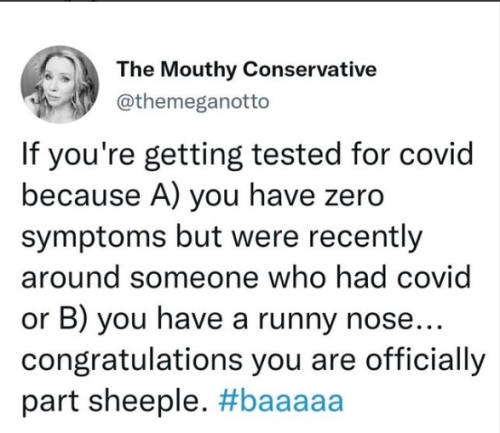Click the word 'symptoms' in the tweet
Viewport: 500px width, 433px height.
pyautogui.click(x=94, y=239)
